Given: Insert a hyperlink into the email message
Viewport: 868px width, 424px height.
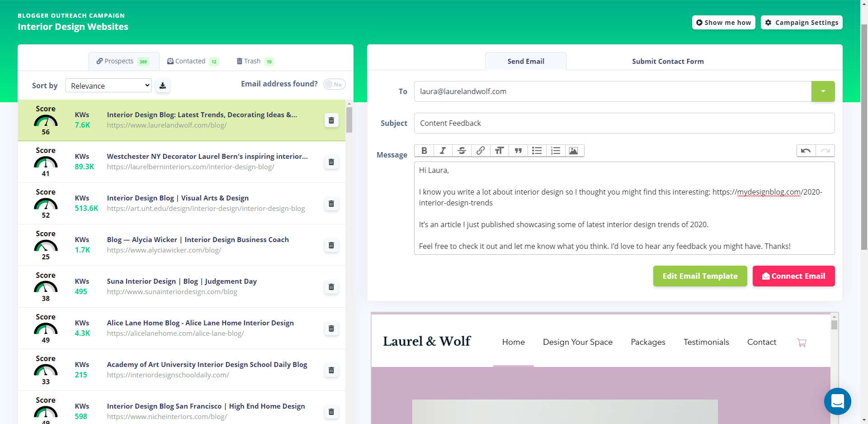Looking at the screenshot, I should [x=480, y=151].
